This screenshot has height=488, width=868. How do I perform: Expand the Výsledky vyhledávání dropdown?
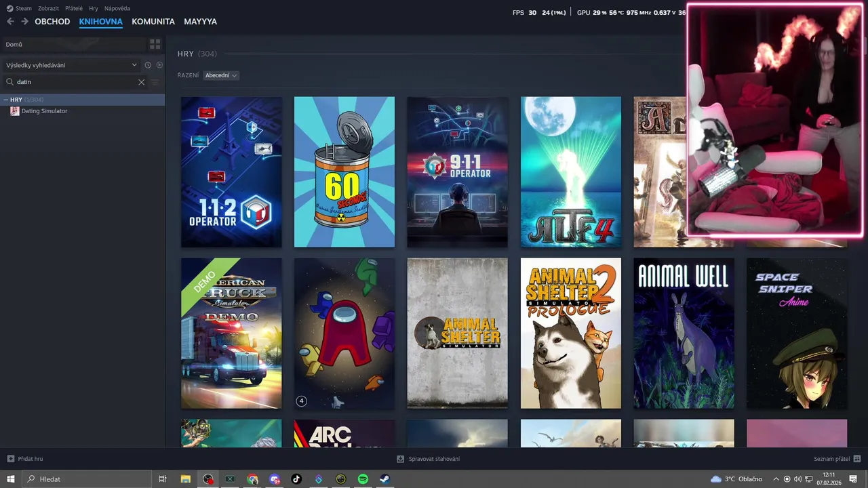coord(71,65)
